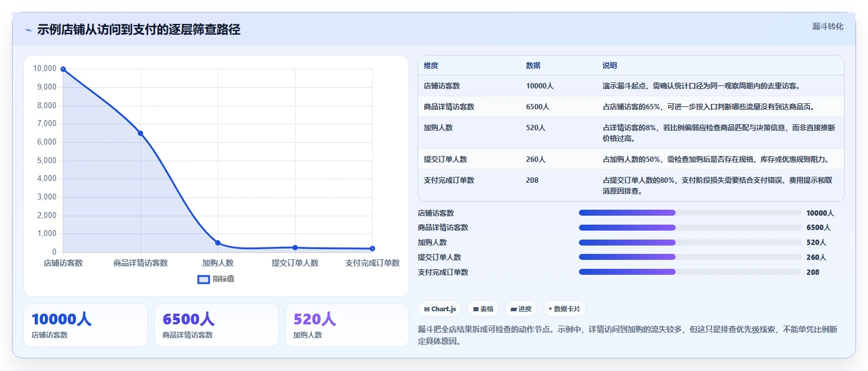This screenshot has width=868, height=371.
Task: Click the 5,000 y-axis label
Action: coord(47,161)
